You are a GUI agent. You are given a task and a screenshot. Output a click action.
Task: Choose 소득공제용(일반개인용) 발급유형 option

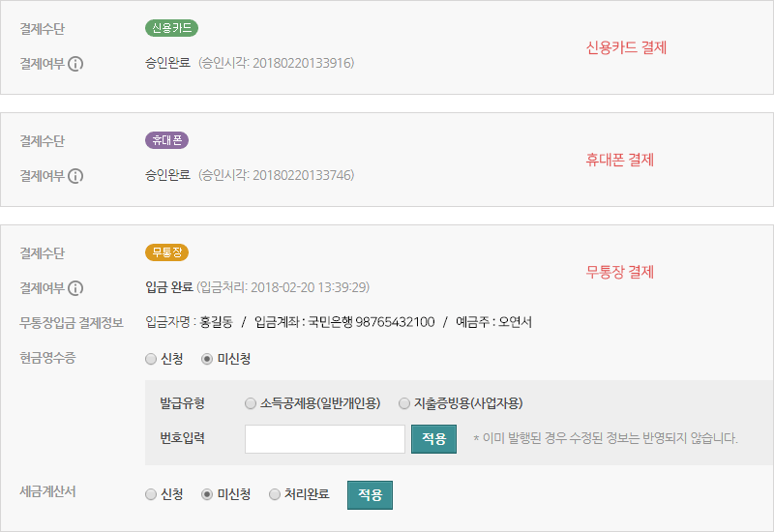tap(251, 403)
